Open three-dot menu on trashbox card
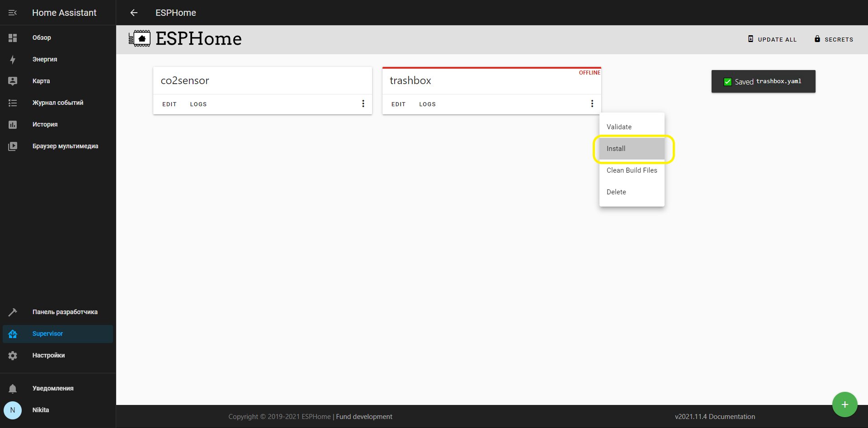This screenshot has width=868, height=428. coord(592,103)
